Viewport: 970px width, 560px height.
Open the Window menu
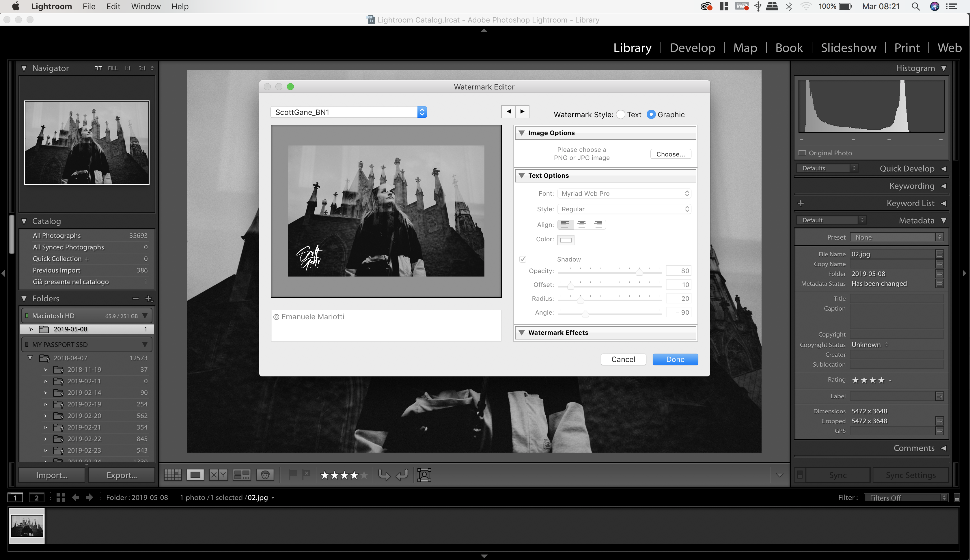click(146, 7)
